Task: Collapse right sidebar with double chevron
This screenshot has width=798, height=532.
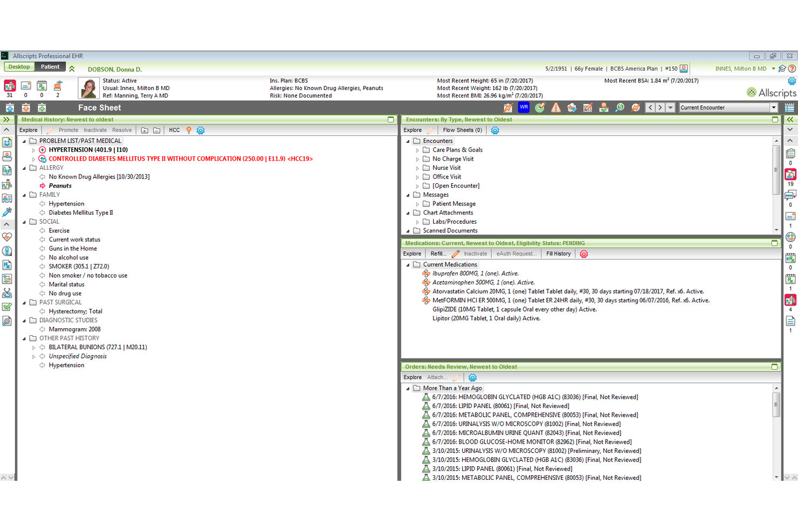Action: pos(790,120)
